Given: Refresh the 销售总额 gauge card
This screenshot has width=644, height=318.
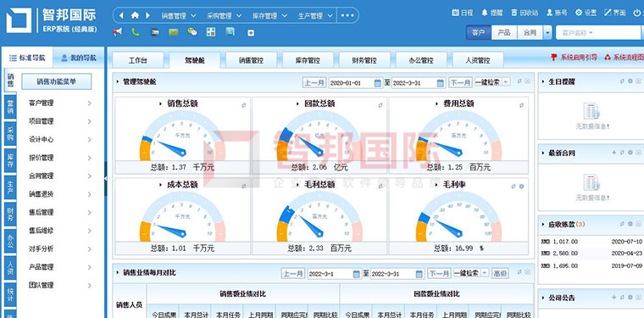Looking at the screenshot, I should click(x=244, y=105).
